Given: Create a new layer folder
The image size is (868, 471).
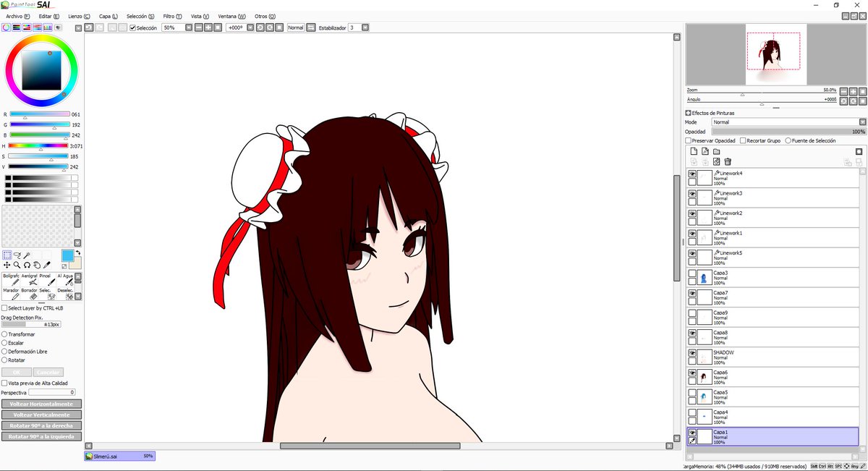Looking at the screenshot, I should 716,151.
